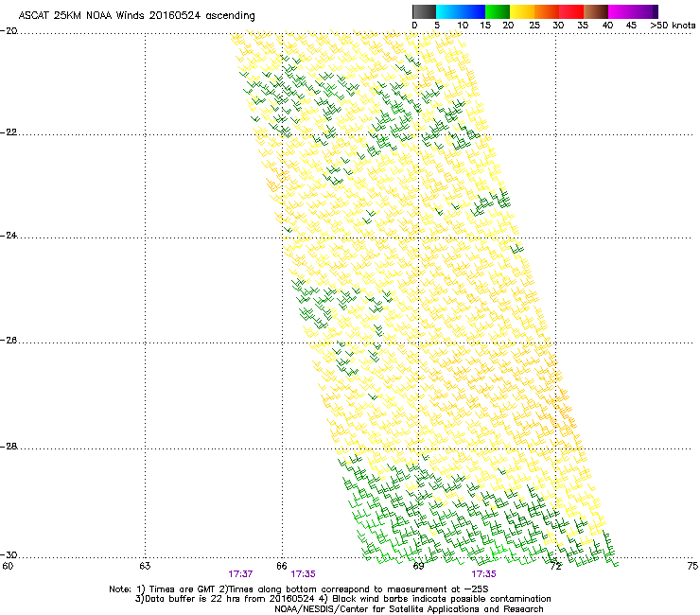Click the note line 'Times are GMT'
The height and width of the screenshot is (615, 700).
click(x=183, y=589)
